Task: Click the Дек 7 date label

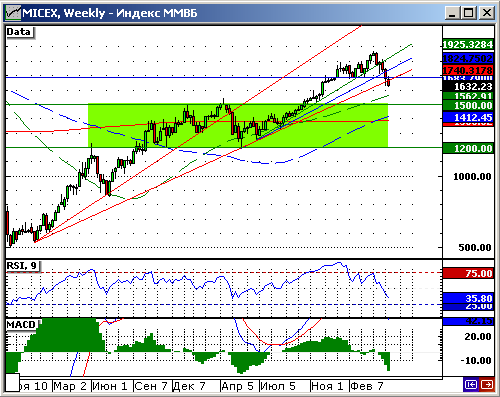Action: pyautogui.click(x=189, y=386)
